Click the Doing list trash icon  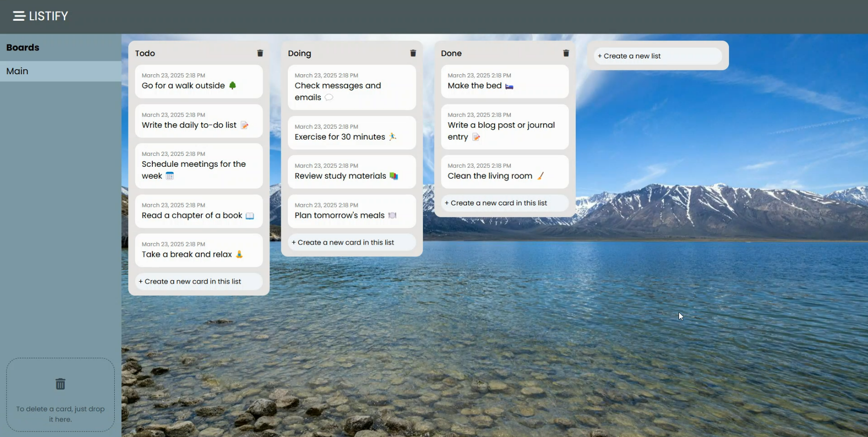pos(413,53)
